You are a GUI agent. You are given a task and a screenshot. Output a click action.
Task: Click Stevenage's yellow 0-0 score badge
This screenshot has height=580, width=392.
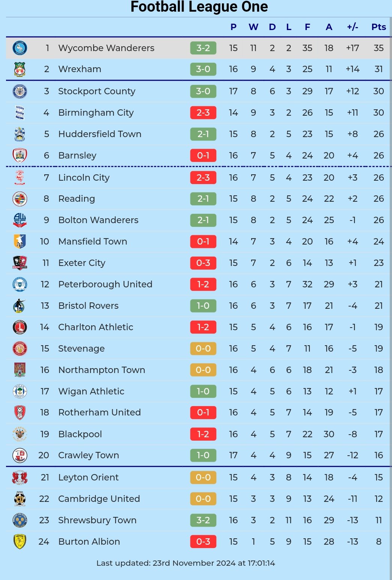[203, 349]
